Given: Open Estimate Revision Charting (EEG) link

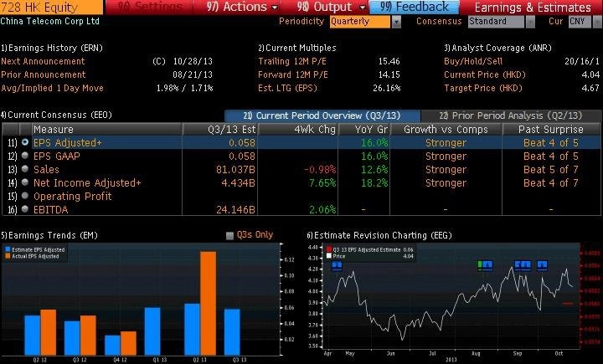Looking at the screenshot, I should tap(379, 235).
